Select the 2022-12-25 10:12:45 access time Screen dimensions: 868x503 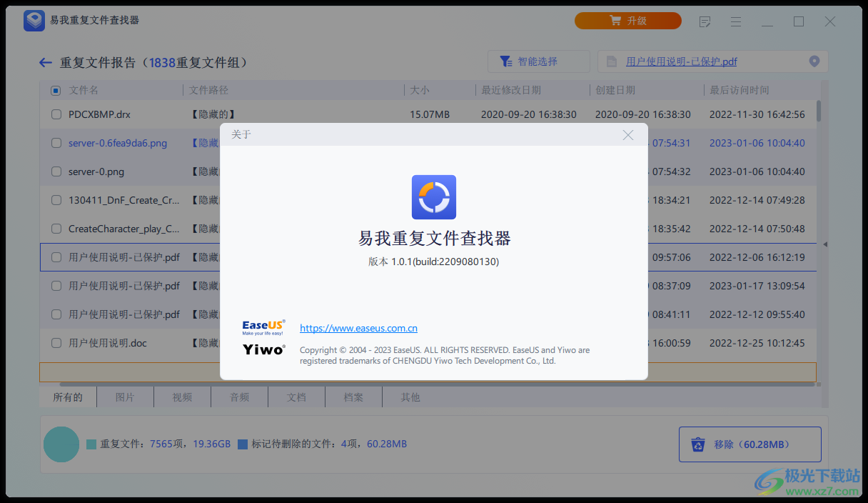[757, 343]
